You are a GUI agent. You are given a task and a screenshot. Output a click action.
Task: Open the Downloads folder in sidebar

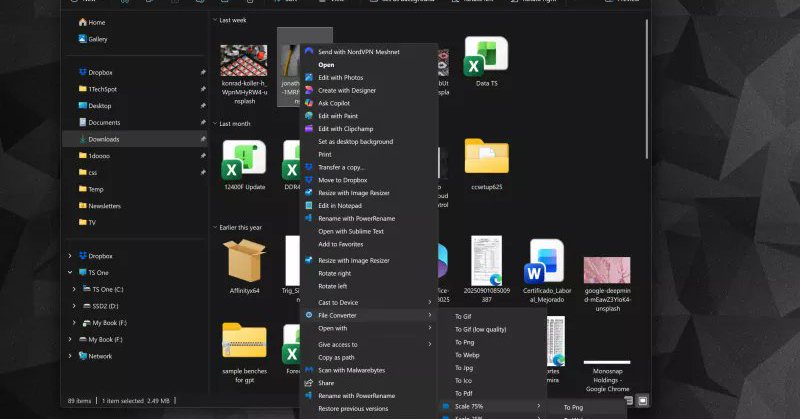(x=134, y=139)
